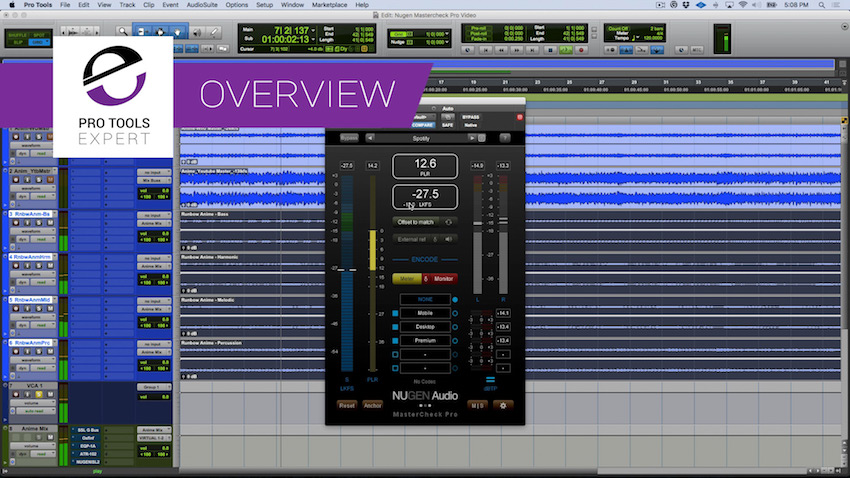850x478 pixels.
Task: Open MasterCheck Pro settings gear
Action: (503, 405)
